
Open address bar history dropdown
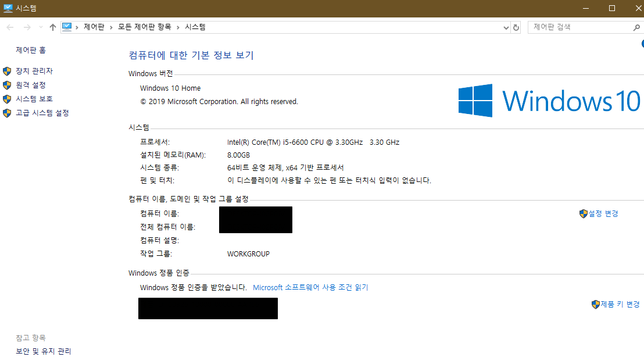click(x=506, y=27)
